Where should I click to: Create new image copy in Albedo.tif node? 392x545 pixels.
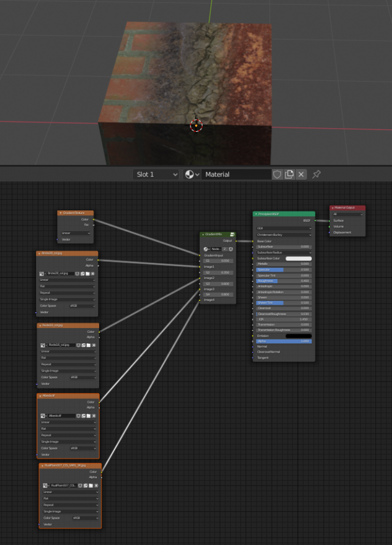pyautogui.click(x=84, y=416)
